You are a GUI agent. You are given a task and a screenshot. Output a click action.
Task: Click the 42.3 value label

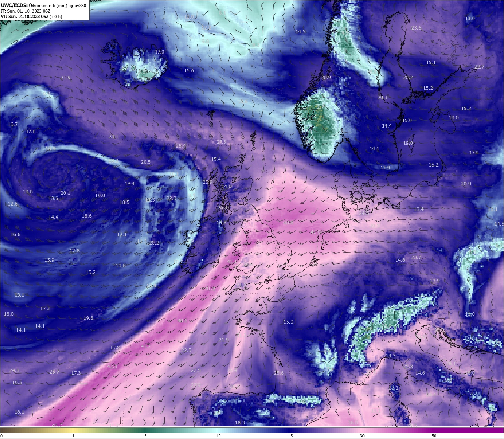tap(112, 367)
